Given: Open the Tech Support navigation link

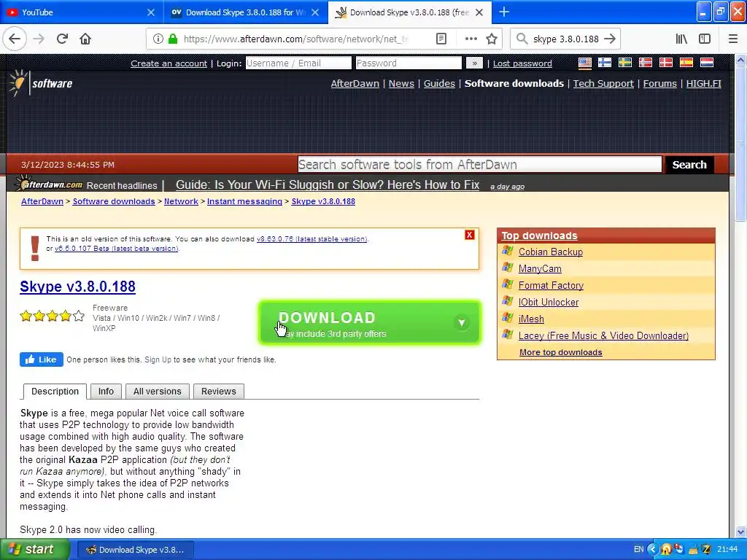Looking at the screenshot, I should tap(603, 83).
